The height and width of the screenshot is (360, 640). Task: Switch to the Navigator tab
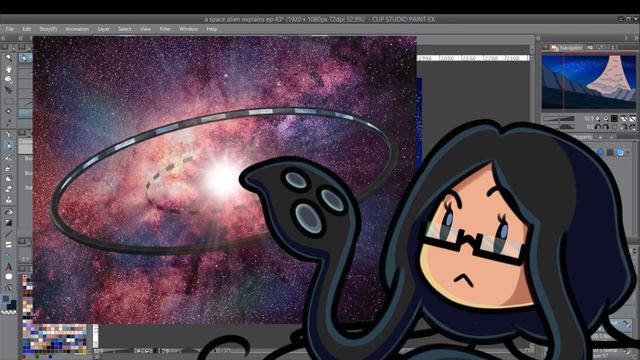(x=567, y=48)
